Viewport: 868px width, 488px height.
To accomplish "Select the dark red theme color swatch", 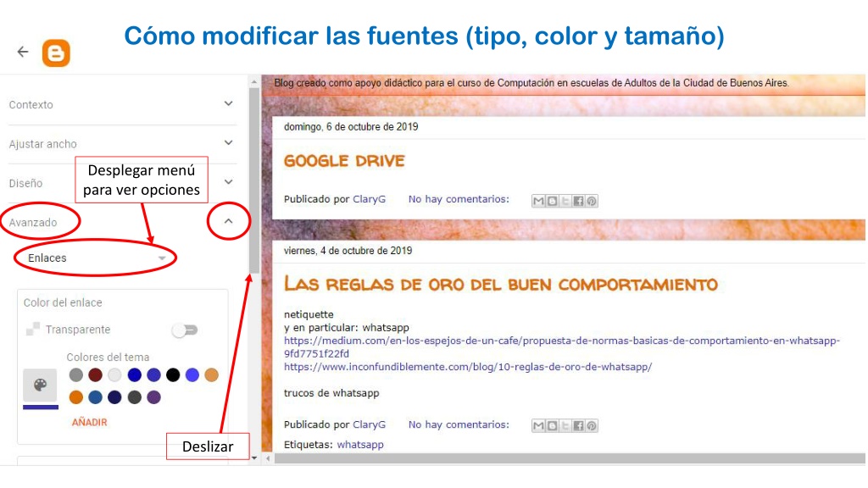I will pyautogui.click(x=95, y=375).
